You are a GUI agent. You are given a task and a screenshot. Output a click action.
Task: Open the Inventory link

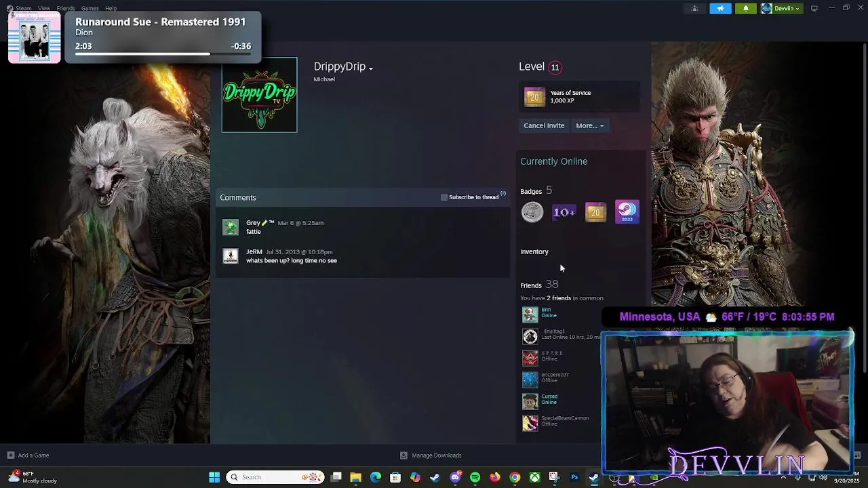[x=534, y=252]
